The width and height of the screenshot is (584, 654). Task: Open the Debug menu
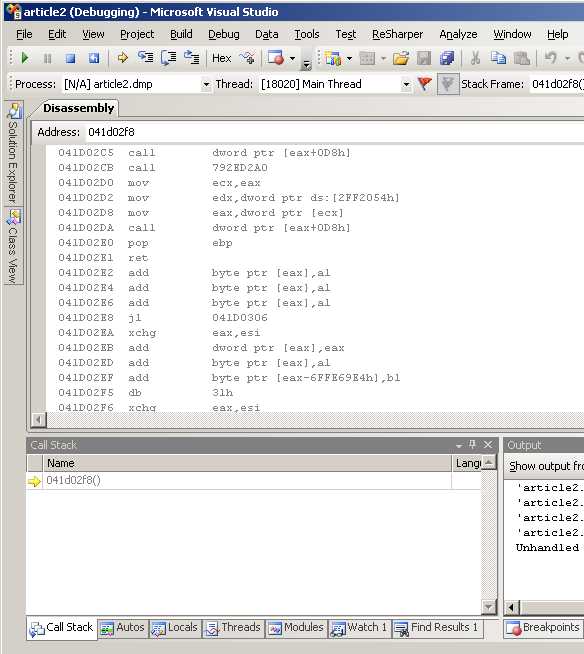(x=224, y=34)
